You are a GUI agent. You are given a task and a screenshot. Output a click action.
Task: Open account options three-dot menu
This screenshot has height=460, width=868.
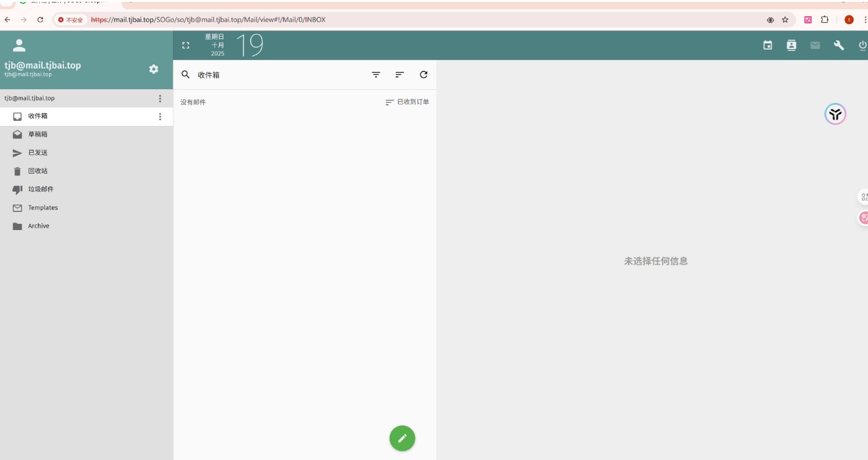(x=160, y=99)
